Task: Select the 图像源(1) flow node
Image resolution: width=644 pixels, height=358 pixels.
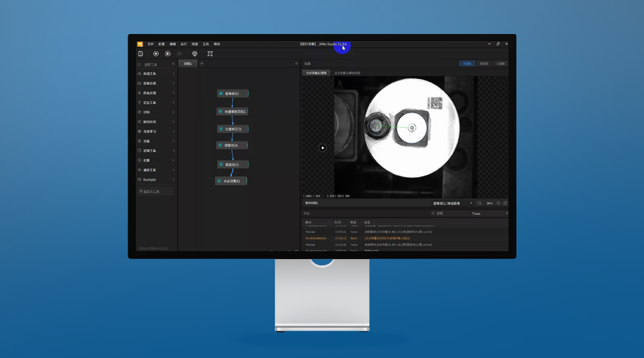Action: [233, 94]
